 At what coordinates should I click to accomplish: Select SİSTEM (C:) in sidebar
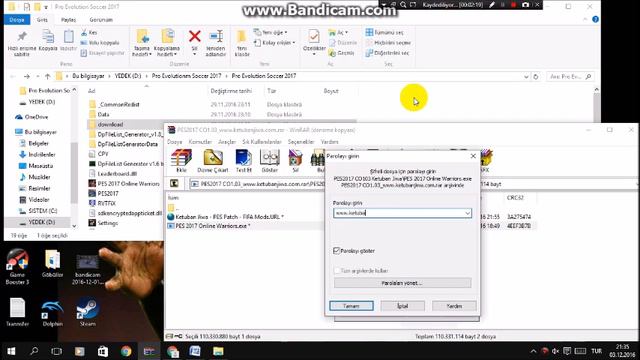point(38,211)
